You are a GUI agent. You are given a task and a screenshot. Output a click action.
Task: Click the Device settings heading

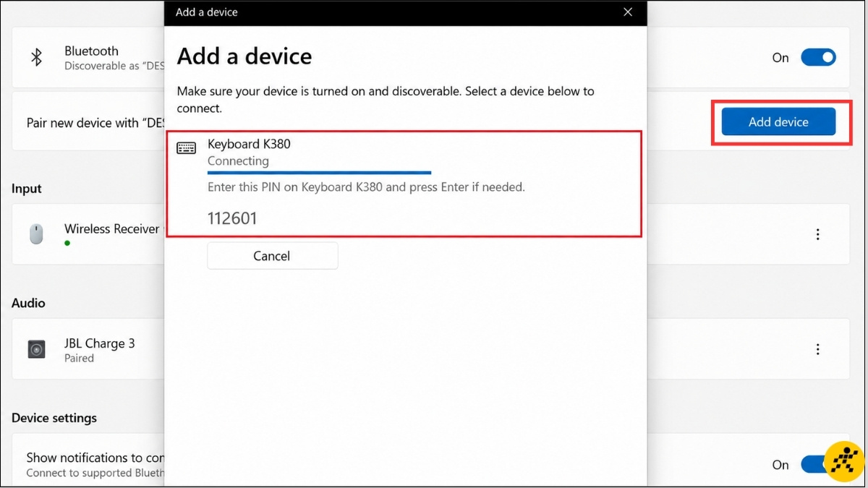(54, 418)
